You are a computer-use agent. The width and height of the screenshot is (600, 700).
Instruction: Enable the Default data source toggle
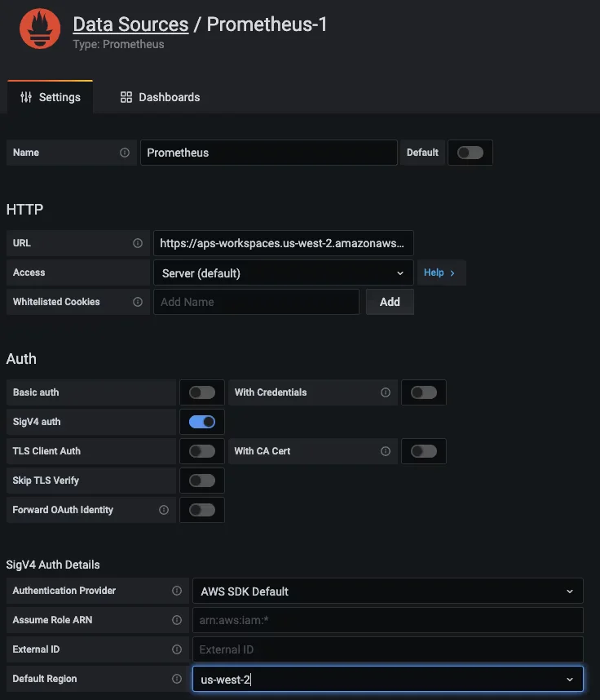(x=470, y=153)
